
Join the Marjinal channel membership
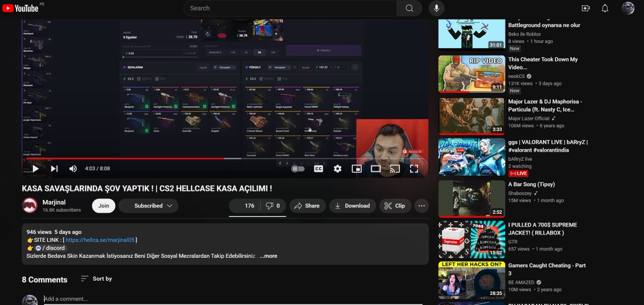[104, 206]
